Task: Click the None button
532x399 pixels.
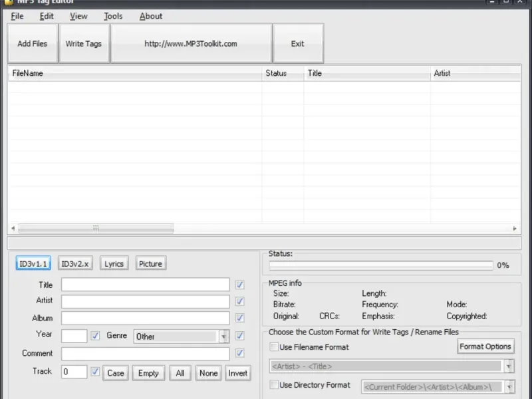Action: (x=208, y=373)
